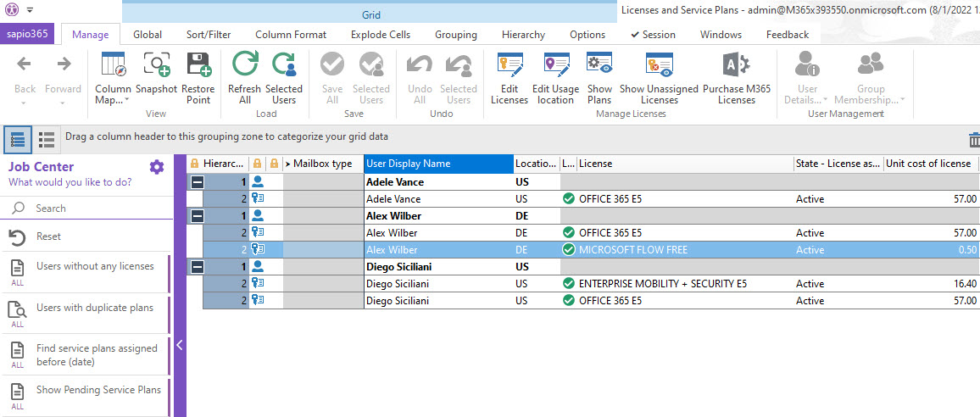Collapse the Diego Siciliani group row
Screen dimensions: 980x417
click(x=196, y=266)
